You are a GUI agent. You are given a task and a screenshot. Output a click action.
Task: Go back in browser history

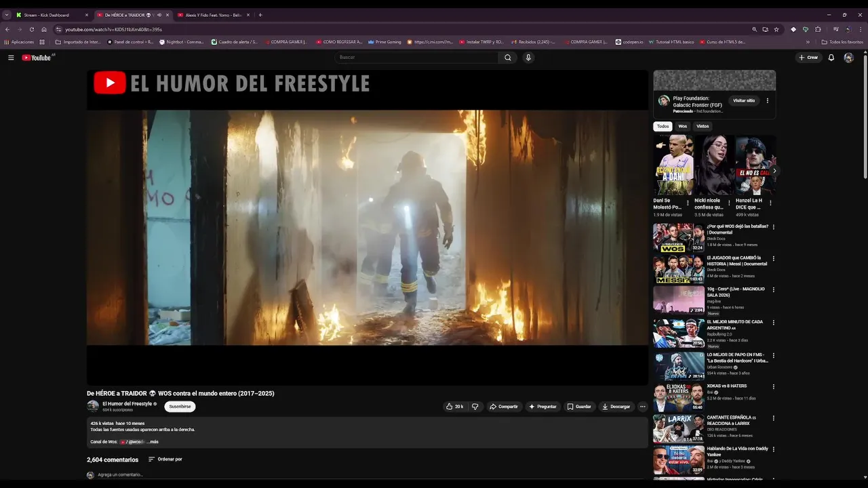7,29
